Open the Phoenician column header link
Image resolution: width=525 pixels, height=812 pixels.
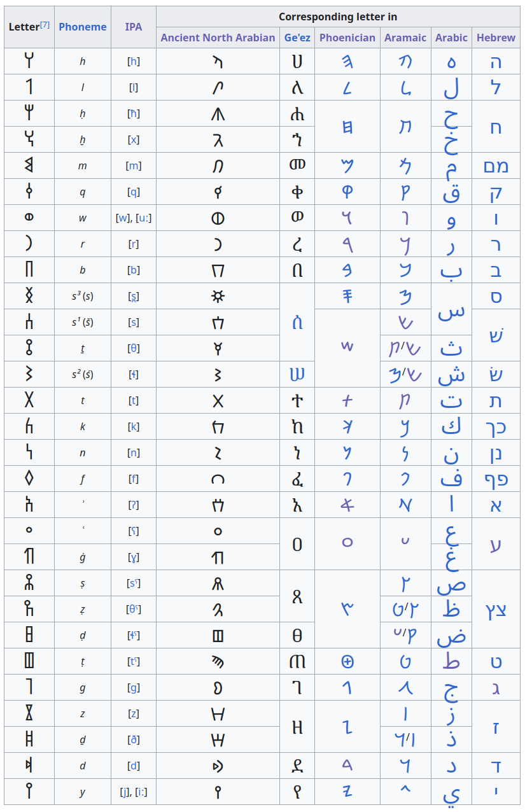(x=347, y=38)
